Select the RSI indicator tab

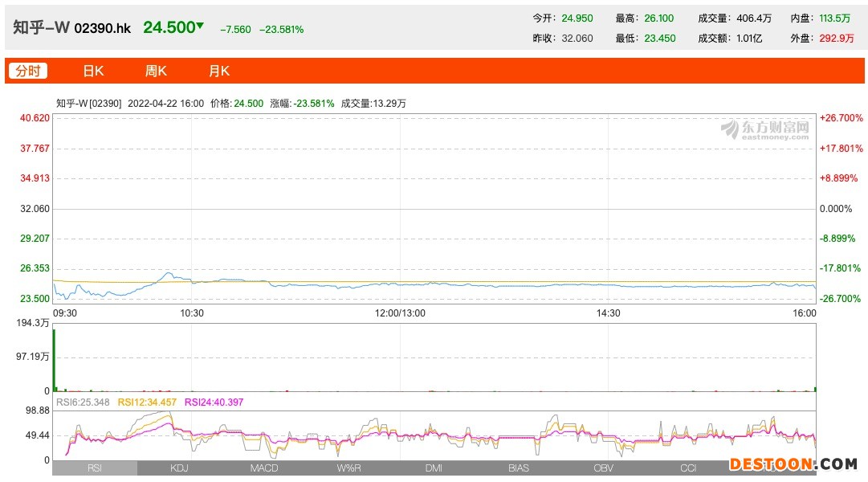pyautogui.click(x=95, y=468)
